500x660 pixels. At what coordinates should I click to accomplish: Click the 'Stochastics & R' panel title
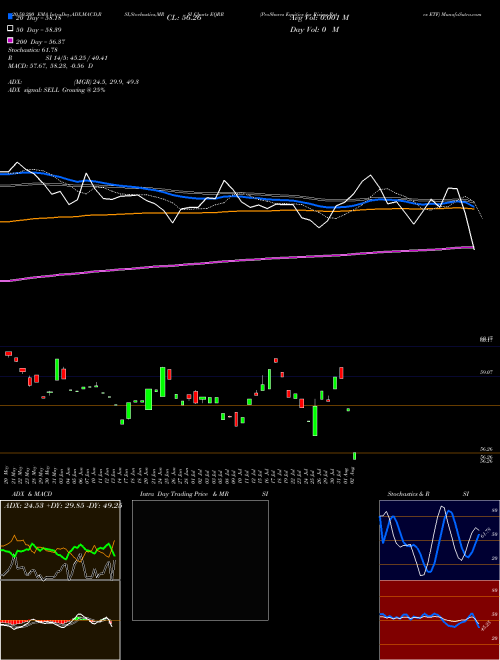[x=408, y=494]
